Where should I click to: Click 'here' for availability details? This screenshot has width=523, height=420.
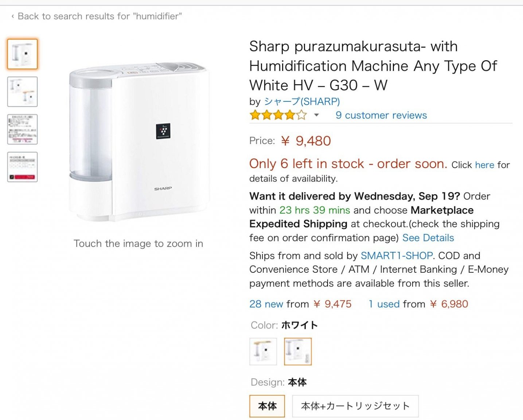coord(484,165)
